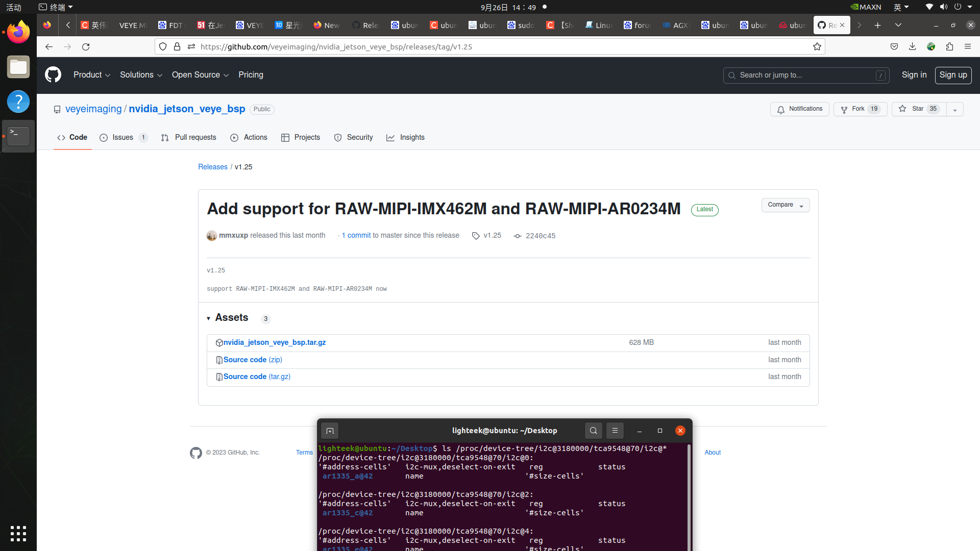Bookmark this page with star icon
The height and width of the screenshot is (551, 980).
tap(817, 46)
